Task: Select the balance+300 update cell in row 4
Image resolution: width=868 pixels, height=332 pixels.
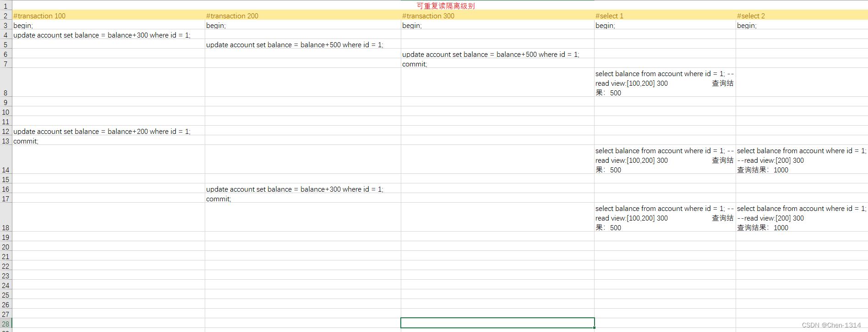Action: (x=109, y=34)
